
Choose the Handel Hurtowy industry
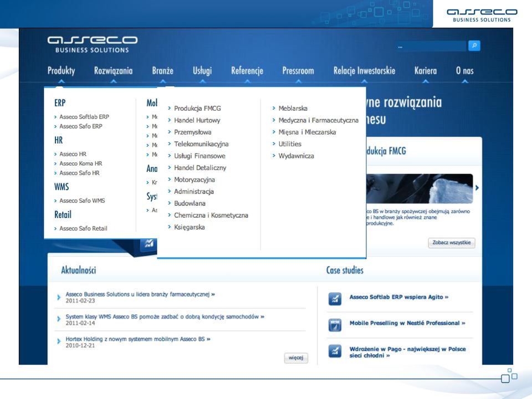(x=197, y=120)
